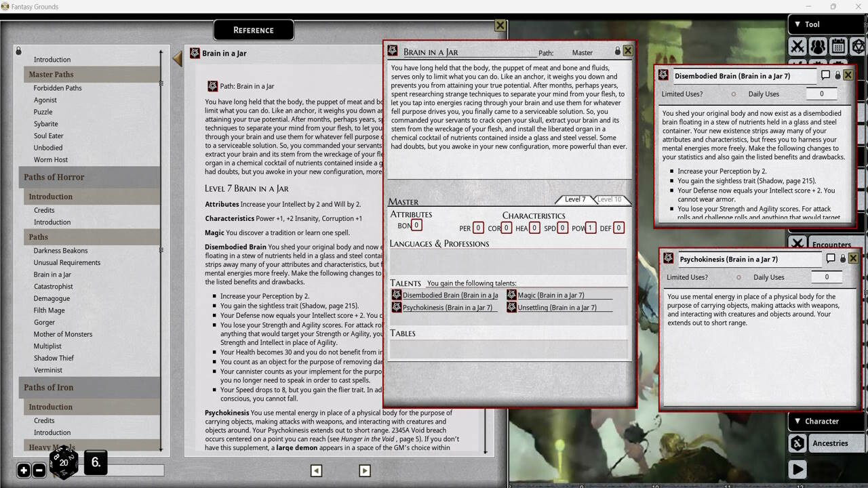Image resolution: width=868 pixels, height=488 pixels.
Task: Click the chat bubble icon on Psychokinesis window
Action: click(831, 258)
